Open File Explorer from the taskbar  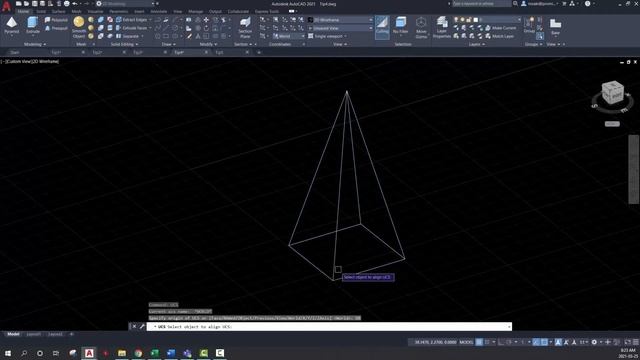pos(122,353)
